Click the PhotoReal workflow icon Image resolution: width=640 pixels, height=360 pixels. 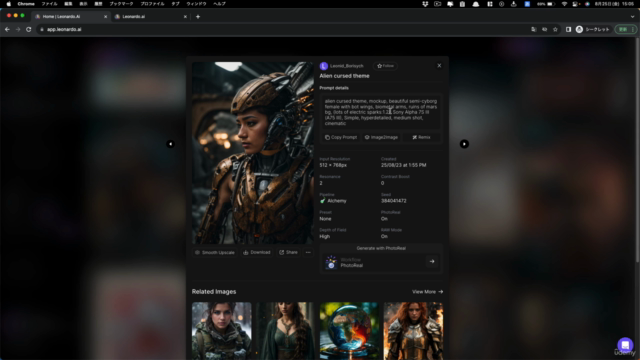[331, 262]
